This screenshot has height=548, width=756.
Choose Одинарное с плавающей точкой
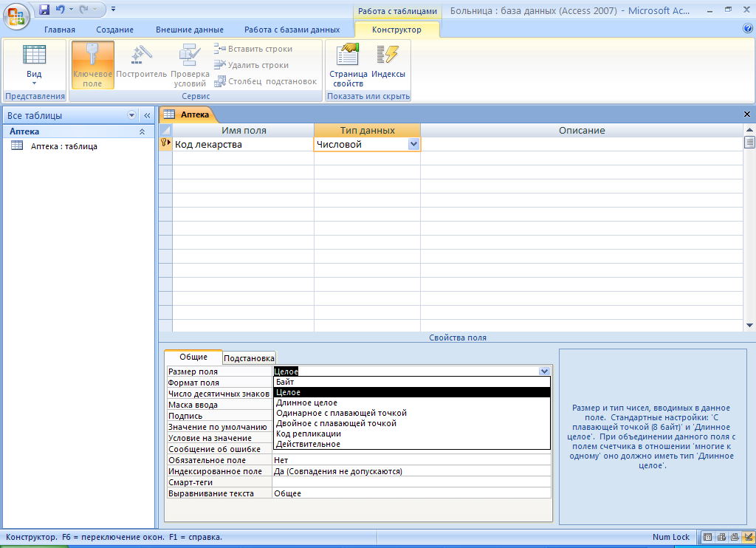[412, 413]
